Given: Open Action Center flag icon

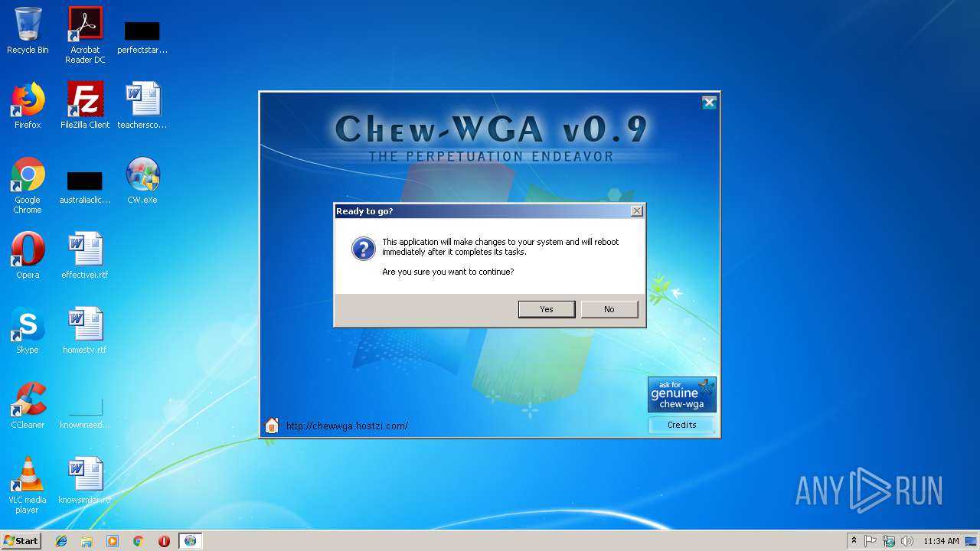Looking at the screenshot, I should (871, 541).
